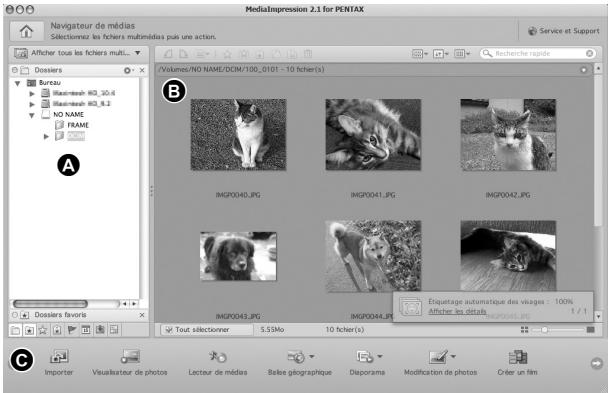Click the folder tree scroll-left arrow
This screenshot has width=609, height=393.
125,304
